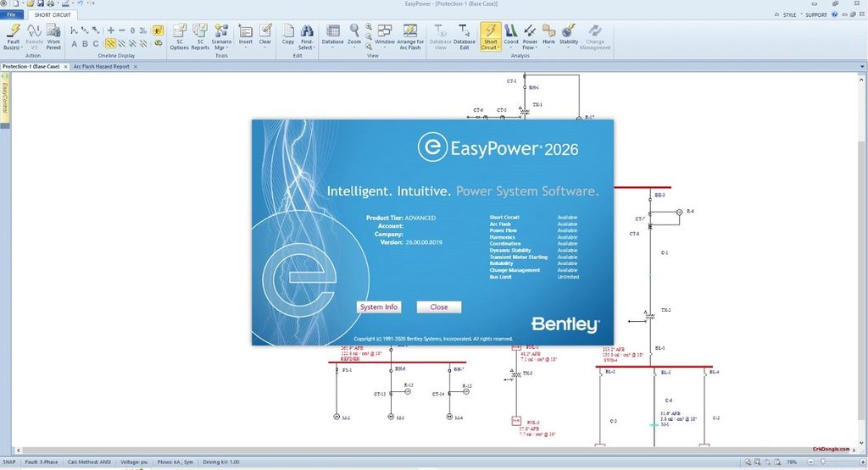The image size is (868, 470).
Task: Click the Print icon in quick access toolbar
Action: 50,3
